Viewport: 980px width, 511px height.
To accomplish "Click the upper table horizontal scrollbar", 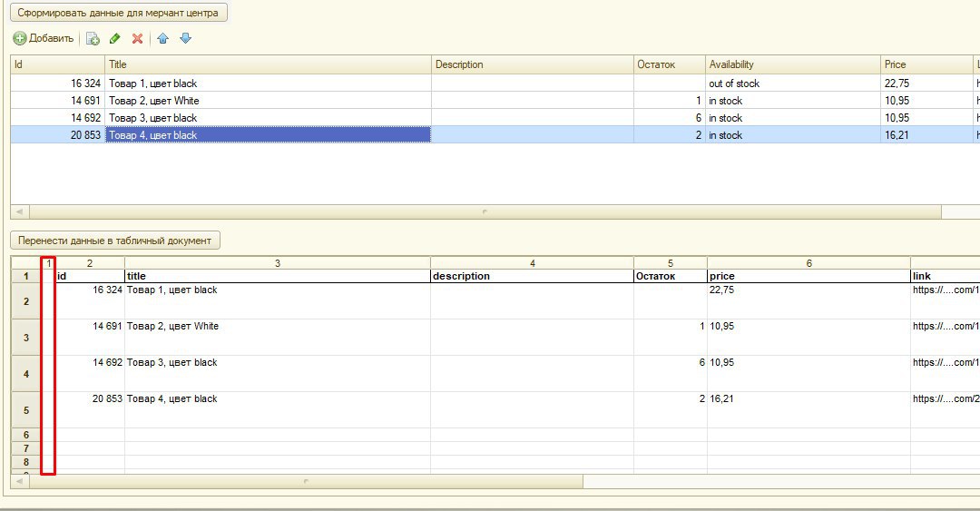I will pos(485,212).
